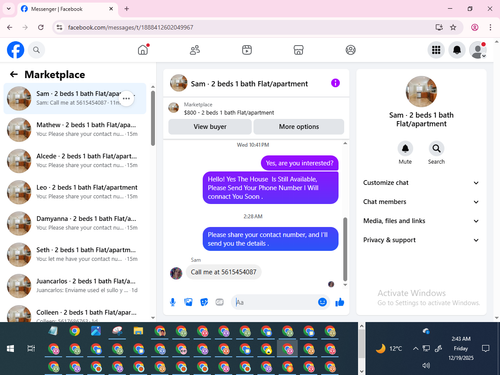
Task: Open the Windows Start menu
Action: tap(10, 349)
